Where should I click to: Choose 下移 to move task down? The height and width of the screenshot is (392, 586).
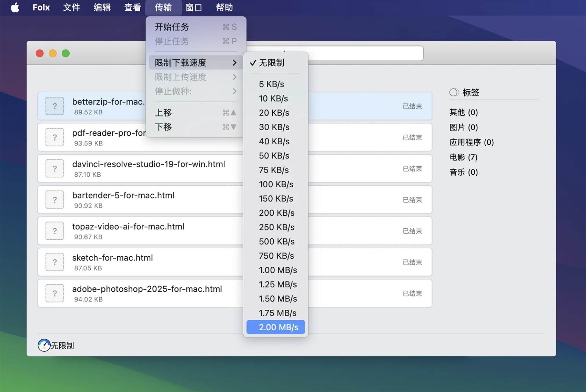(196, 127)
